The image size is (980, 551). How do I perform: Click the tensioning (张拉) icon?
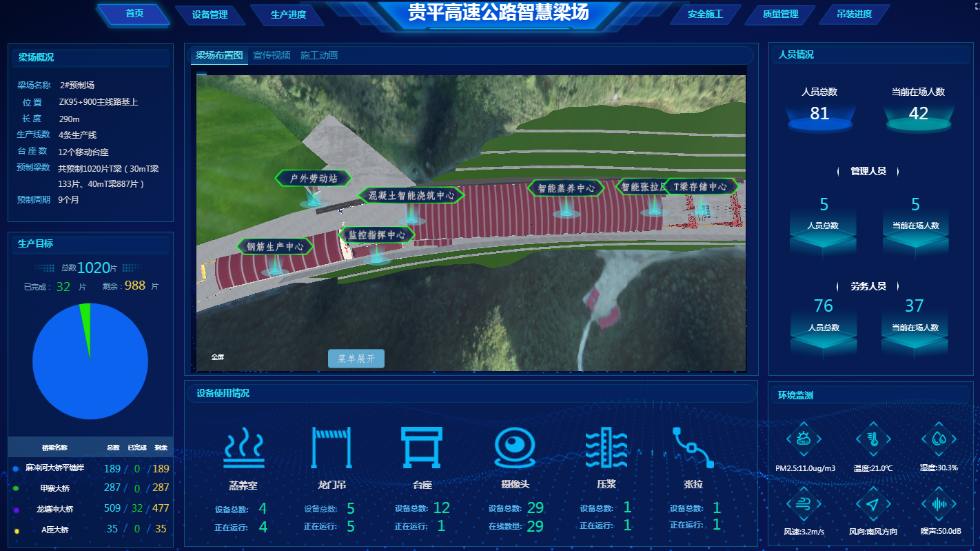(693, 448)
